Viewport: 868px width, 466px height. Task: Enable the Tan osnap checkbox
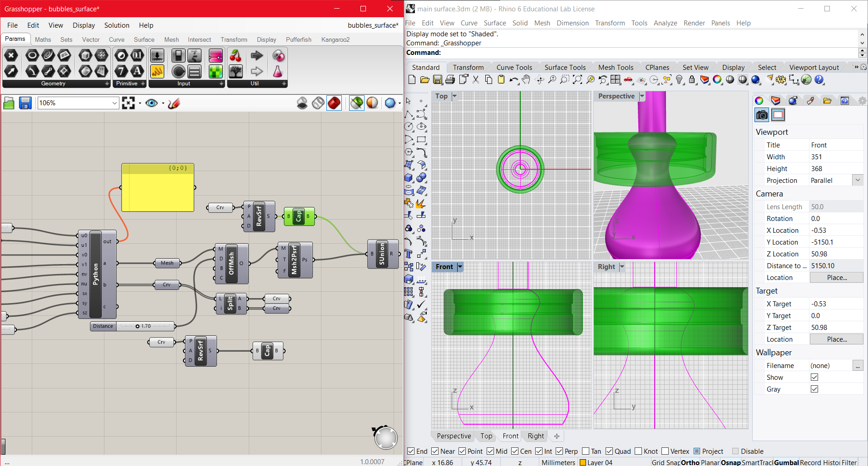pyautogui.click(x=586, y=451)
